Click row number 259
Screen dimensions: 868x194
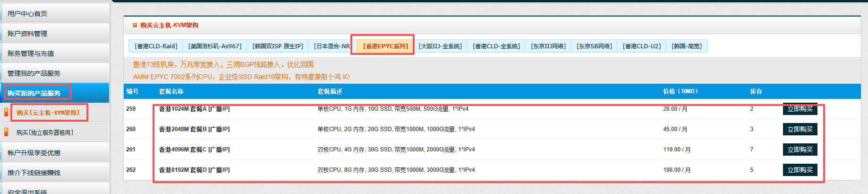click(131, 109)
